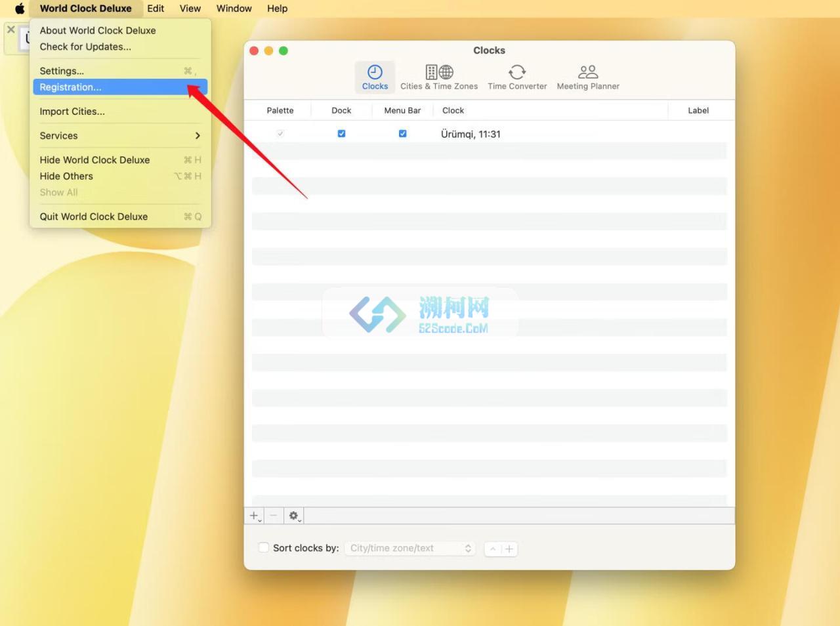Click the sort ascending arrow button

(493, 549)
